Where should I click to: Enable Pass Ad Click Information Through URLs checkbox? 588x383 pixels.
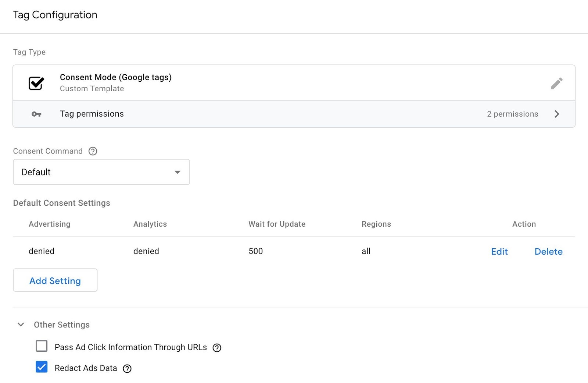[42, 346]
